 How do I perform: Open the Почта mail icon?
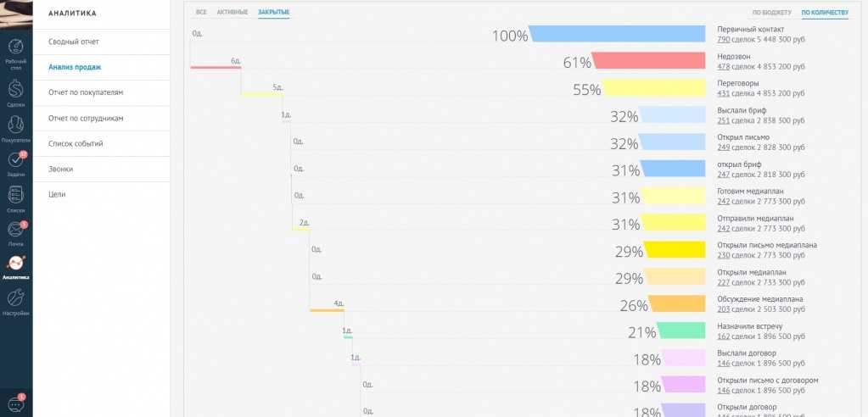coord(15,230)
